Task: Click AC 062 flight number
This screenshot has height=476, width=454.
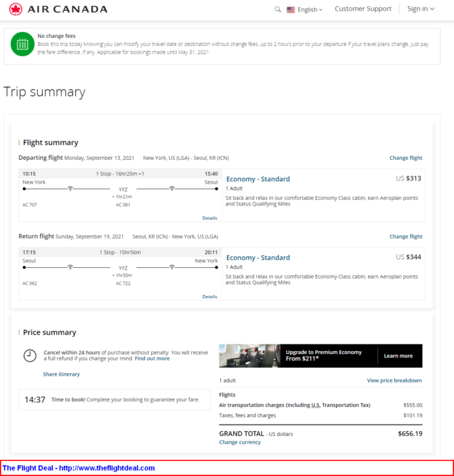Action: (30, 283)
